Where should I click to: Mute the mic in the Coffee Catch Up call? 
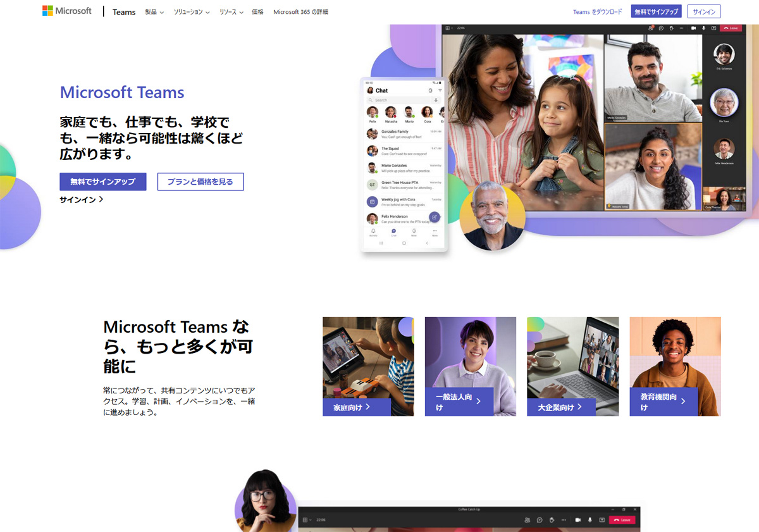589,520
